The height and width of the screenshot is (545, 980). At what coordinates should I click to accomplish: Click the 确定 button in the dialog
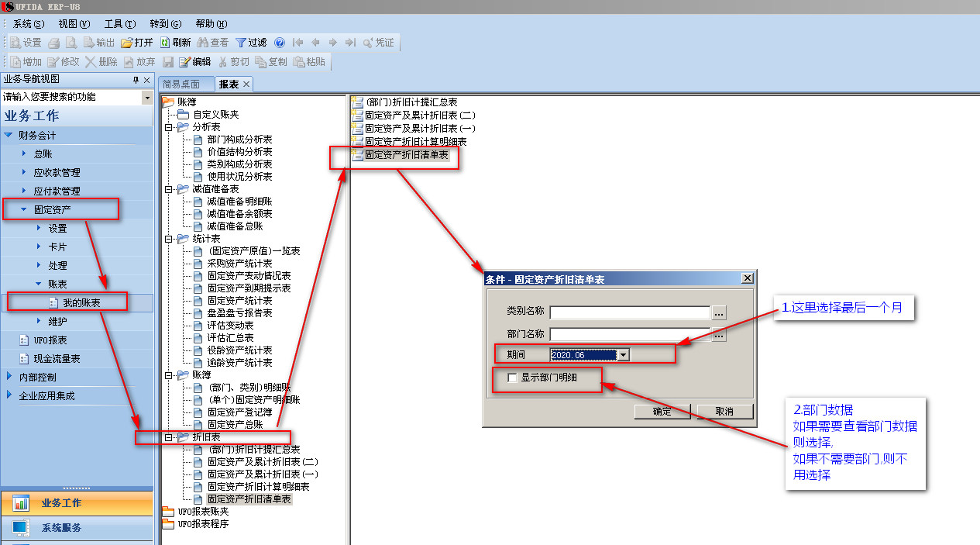(662, 412)
